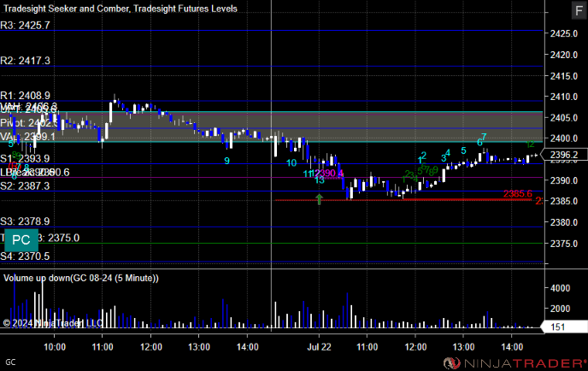Click the 2000 volume axis label
588x371 pixels.
tap(561, 309)
